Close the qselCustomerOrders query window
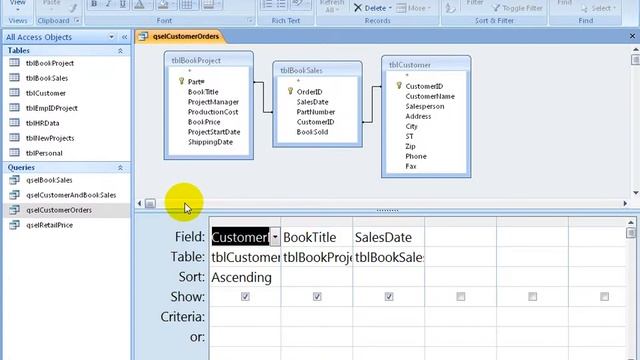640x360 pixels. tap(632, 36)
